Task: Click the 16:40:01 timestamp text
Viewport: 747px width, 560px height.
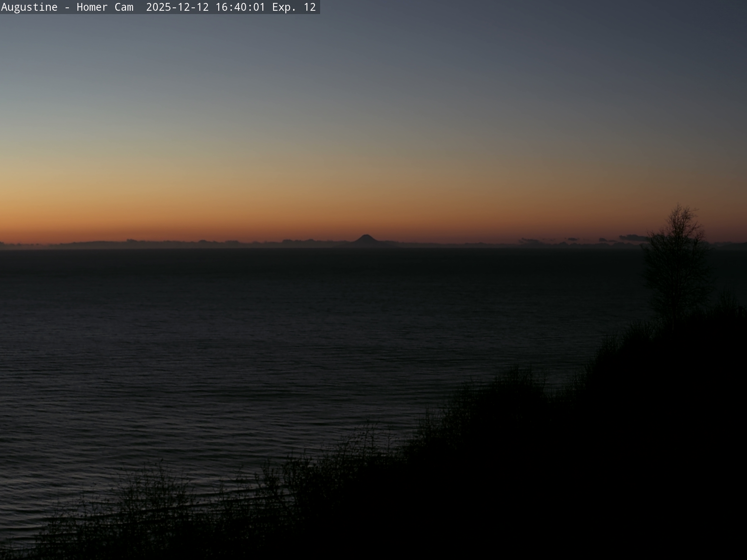Action: [x=240, y=7]
